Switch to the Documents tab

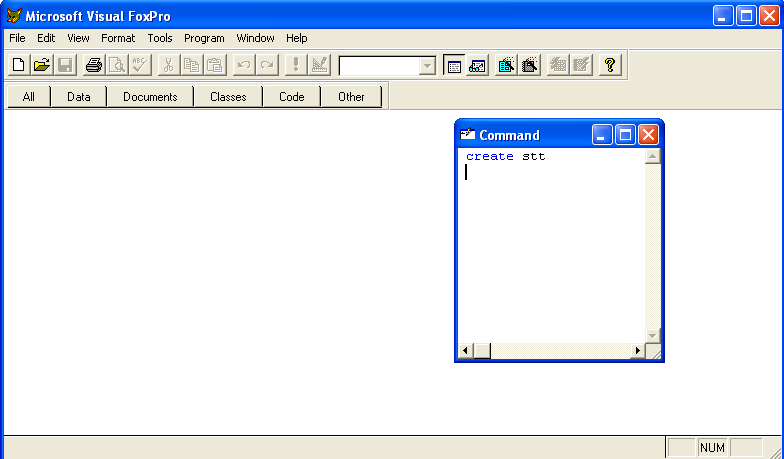click(x=150, y=96)
